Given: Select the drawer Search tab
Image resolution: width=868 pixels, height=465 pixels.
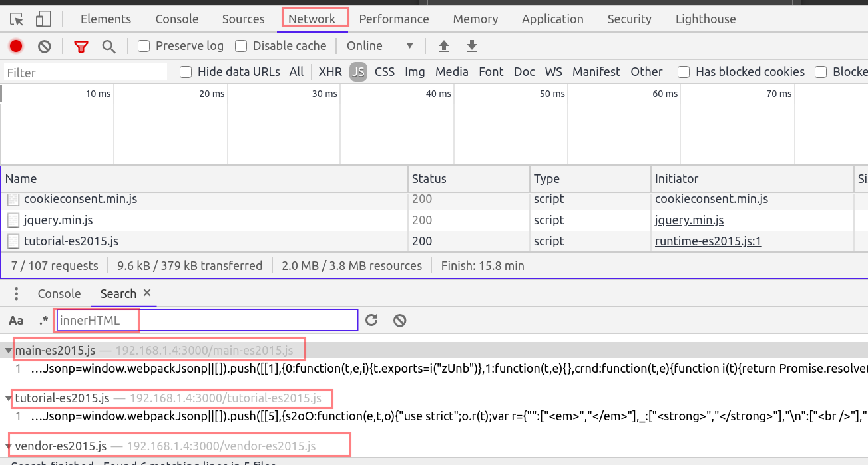Looking at the screenshot, I should click(x=118, y=294).
